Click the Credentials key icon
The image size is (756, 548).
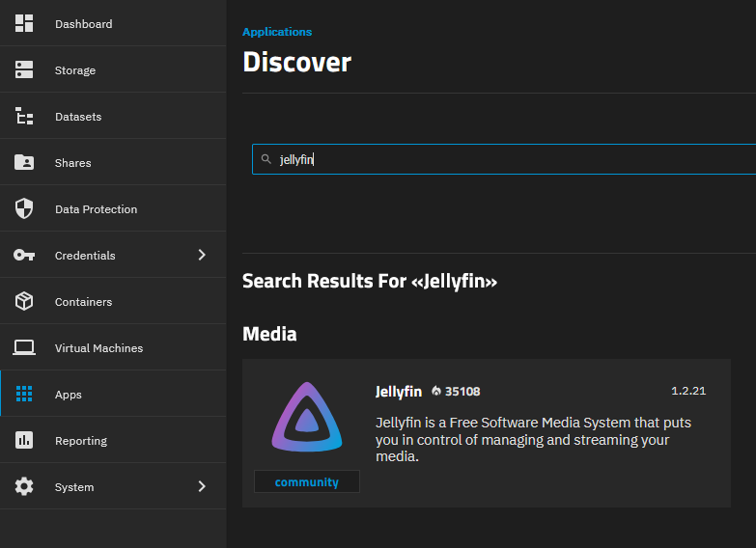pos(24,255)
